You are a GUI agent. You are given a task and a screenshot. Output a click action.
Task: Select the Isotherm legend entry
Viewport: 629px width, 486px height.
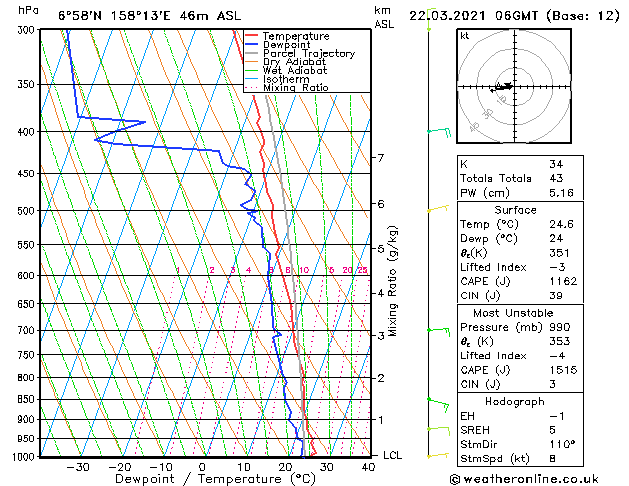(286, 79)
